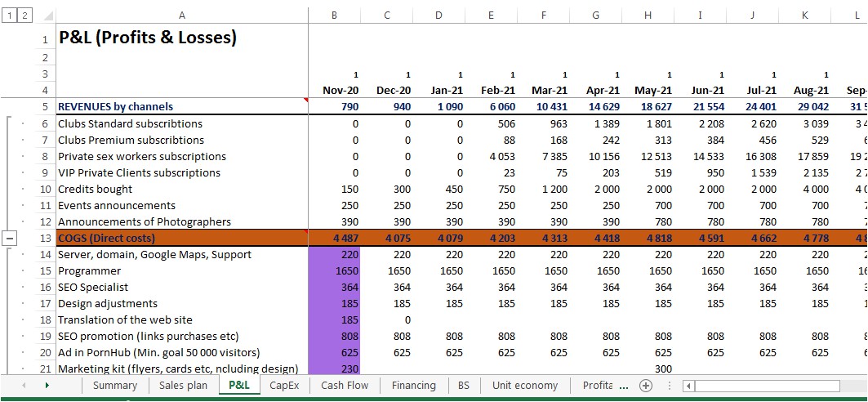Select purple Marketing kit cell 230
The image size is (868, 402).
click(x=334, y=368)
